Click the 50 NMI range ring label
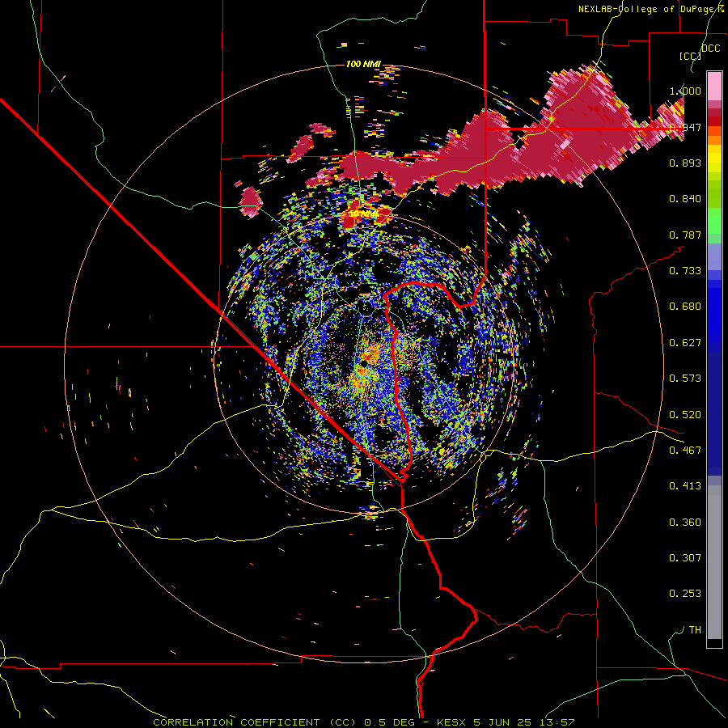Viewport: 728px width, 728px height. pos(363,214)
